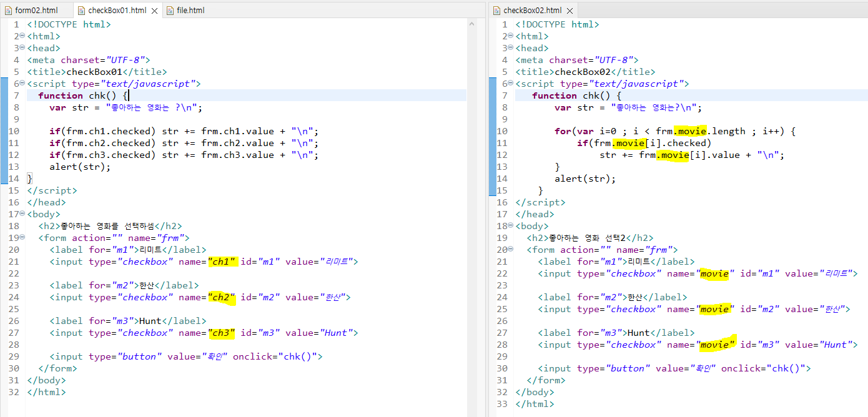Viewport: 868px width, 417px height.
Task: Close the checkBox01.html tab
Action: (155, 11)
